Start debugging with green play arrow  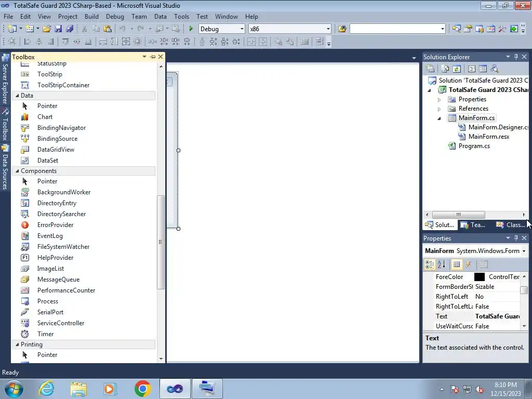pyautogui.click(x=191, y=29)
